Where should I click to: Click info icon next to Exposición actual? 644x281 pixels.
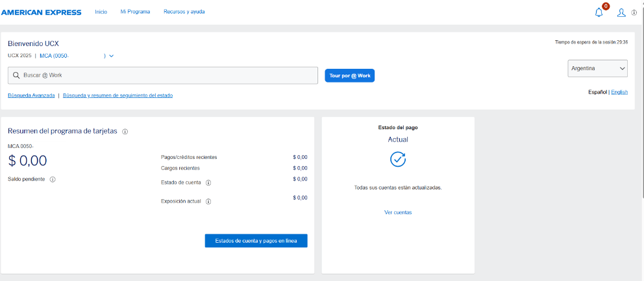click(208, 201)
